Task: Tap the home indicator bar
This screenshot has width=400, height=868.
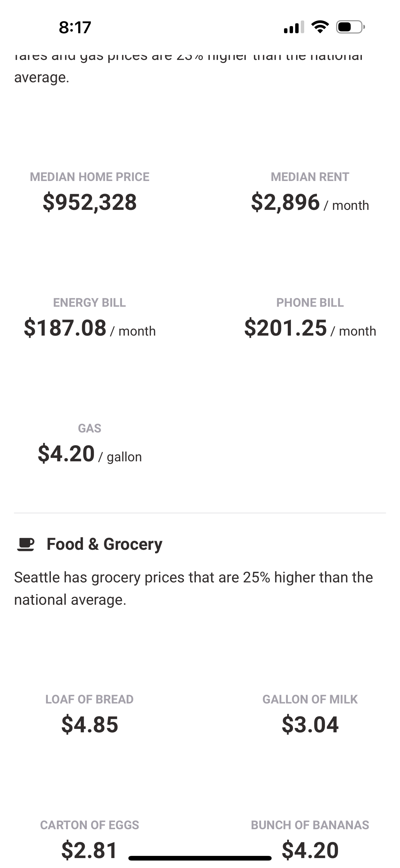Action: click(x=200, y=858)
